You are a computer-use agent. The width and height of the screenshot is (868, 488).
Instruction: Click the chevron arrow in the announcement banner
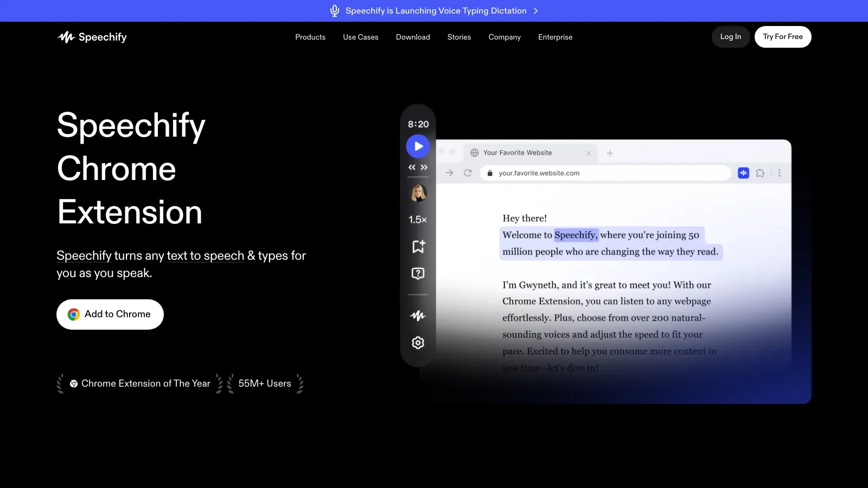pyautogui.click(x=536, y=11)
